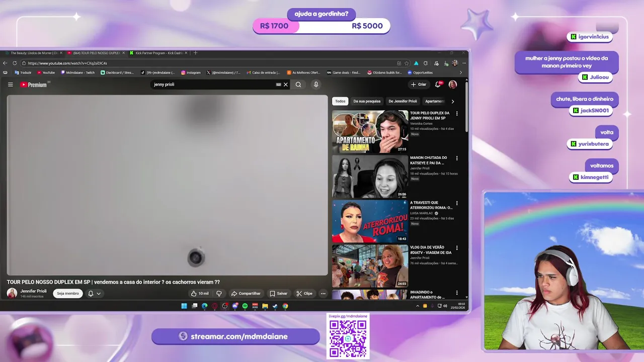Show hidden system tray icons
Screen dimensions: 644x362
coord(417,306)
